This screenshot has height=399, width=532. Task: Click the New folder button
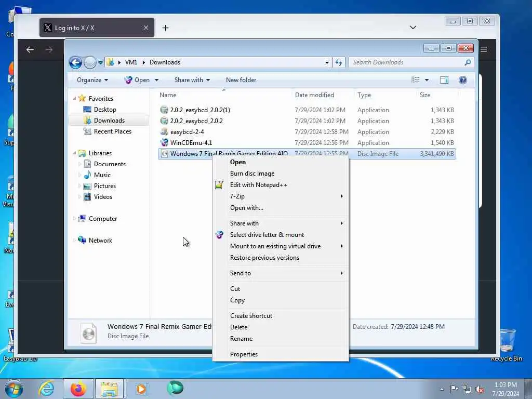click(x=241, y=80)
